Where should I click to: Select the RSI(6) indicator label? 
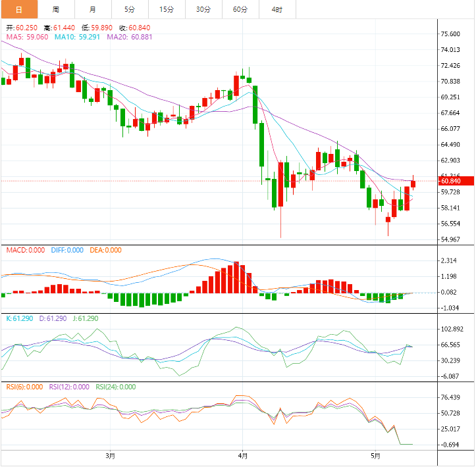click(x=24, y=387)
